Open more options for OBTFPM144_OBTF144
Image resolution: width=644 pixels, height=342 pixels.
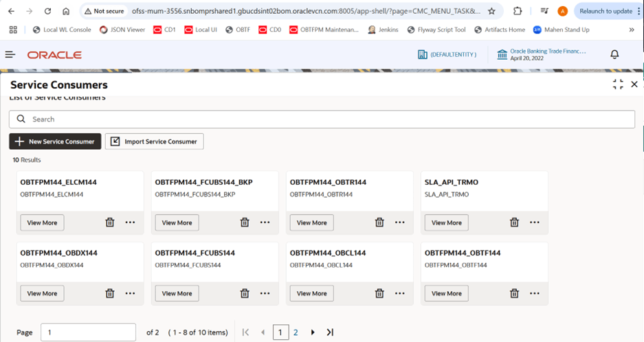click(x=534, y=293)
